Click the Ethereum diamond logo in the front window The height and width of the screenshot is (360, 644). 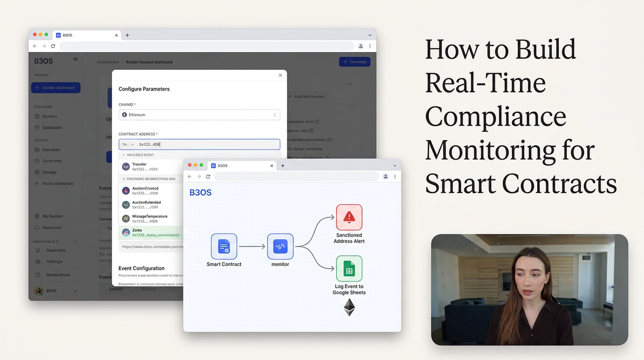pyautogui.click(x=349, y=307)
